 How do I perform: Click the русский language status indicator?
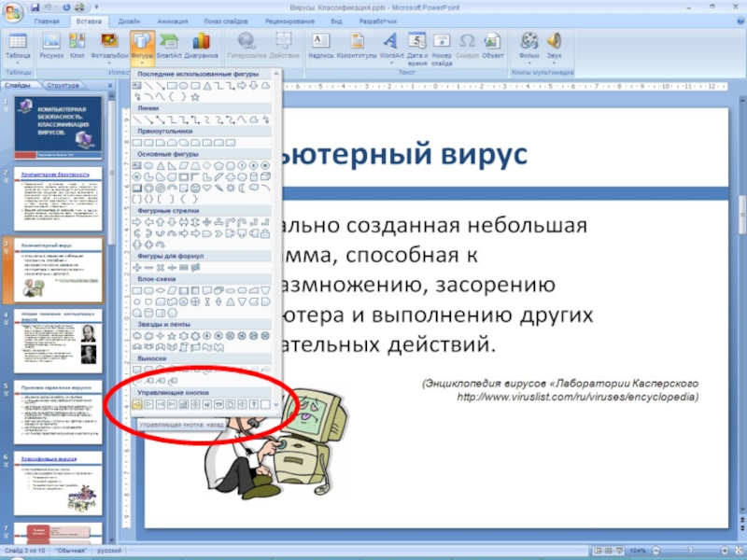[108, 551]
